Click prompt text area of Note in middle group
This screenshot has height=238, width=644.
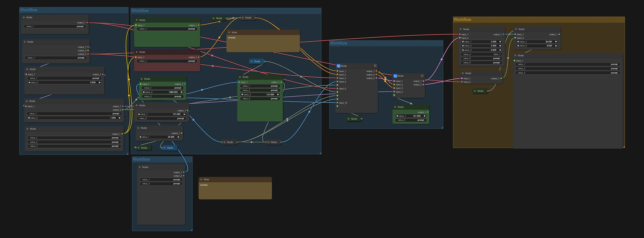tap(263, 43)
